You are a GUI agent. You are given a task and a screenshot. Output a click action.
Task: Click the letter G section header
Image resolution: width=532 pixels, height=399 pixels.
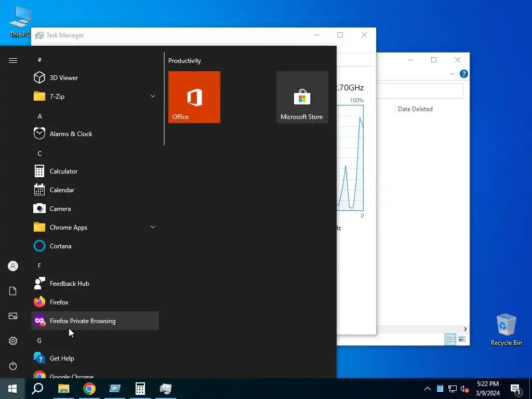pyautogui.click(x=39, y=341)
